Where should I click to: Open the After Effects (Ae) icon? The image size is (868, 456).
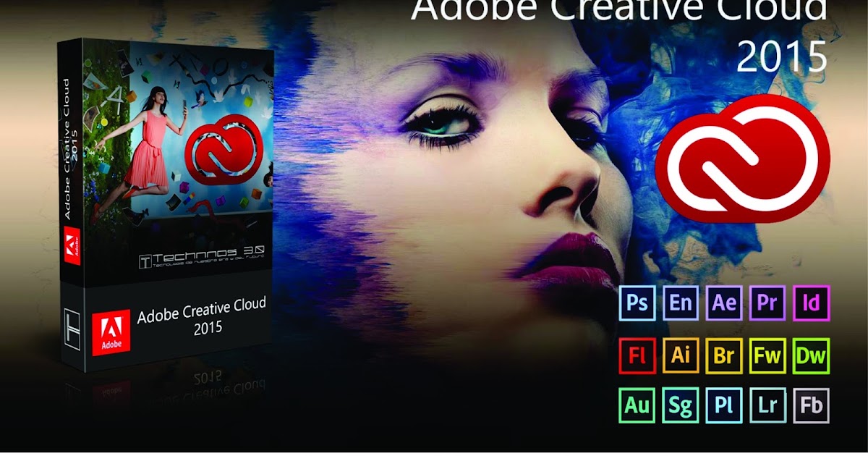pyautogui.click(x=724, y=303)
